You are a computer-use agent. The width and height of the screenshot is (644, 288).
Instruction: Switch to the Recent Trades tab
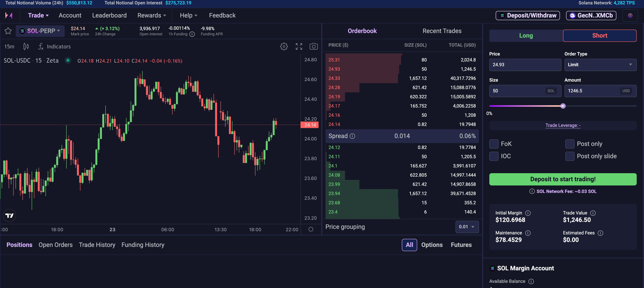point(442,31)
